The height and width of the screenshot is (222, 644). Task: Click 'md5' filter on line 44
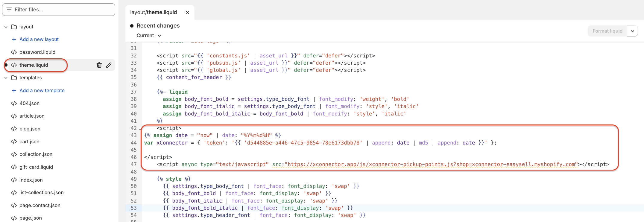pyautogui.click(x=423, y=143)
